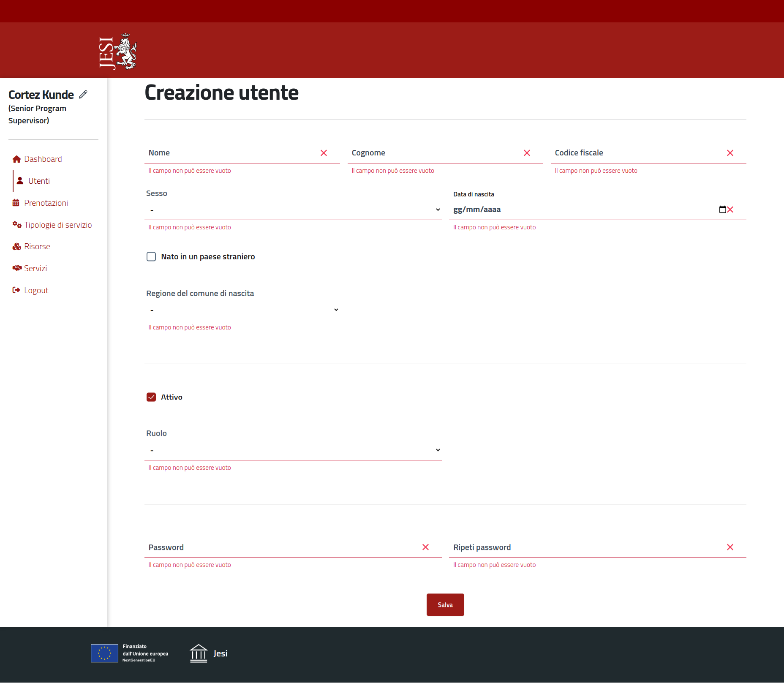Viewport: 784px width, 683px height.
Task: Enable the Nato in un paese straniero checkbox
Action: (151, 257)
